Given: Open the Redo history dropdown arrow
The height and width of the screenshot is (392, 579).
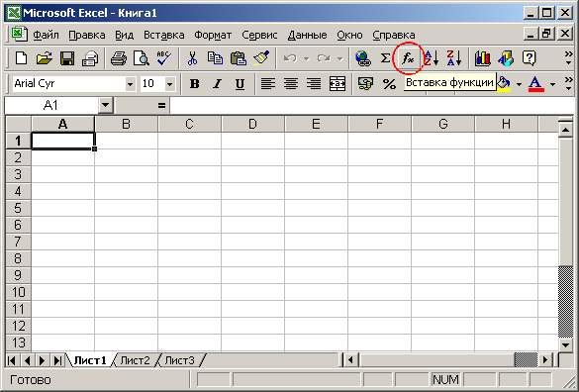Looking at the screenshot, I should tap(339, 58).
